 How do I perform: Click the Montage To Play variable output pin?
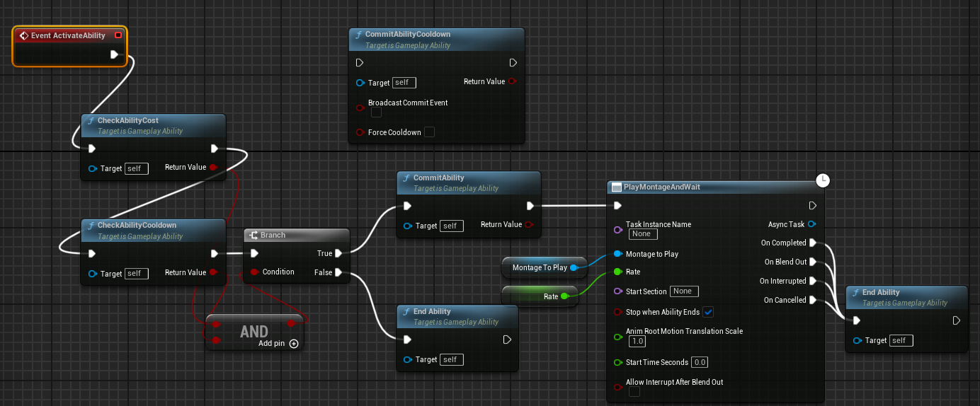(574, 267)
